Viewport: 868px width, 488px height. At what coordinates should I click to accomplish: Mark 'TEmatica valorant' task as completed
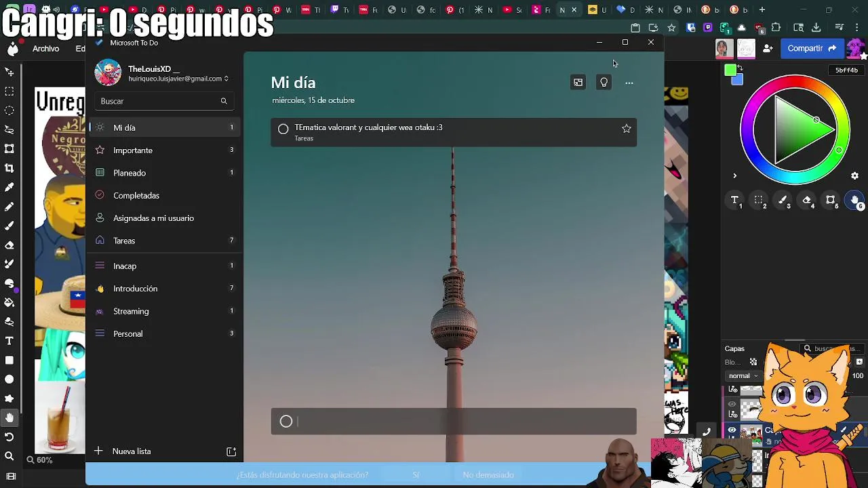[x=283, y=129]
